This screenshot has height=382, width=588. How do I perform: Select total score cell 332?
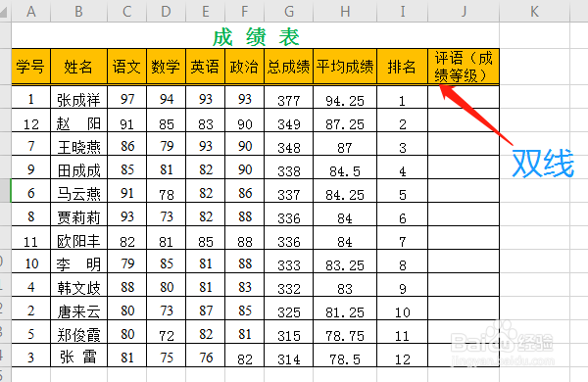(x=289, y=285)
